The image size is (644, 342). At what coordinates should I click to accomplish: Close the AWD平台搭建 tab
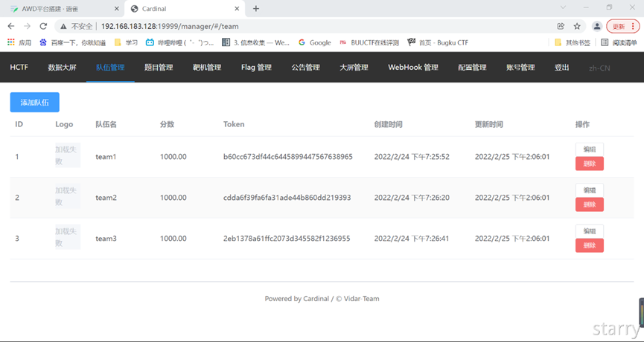117,9
